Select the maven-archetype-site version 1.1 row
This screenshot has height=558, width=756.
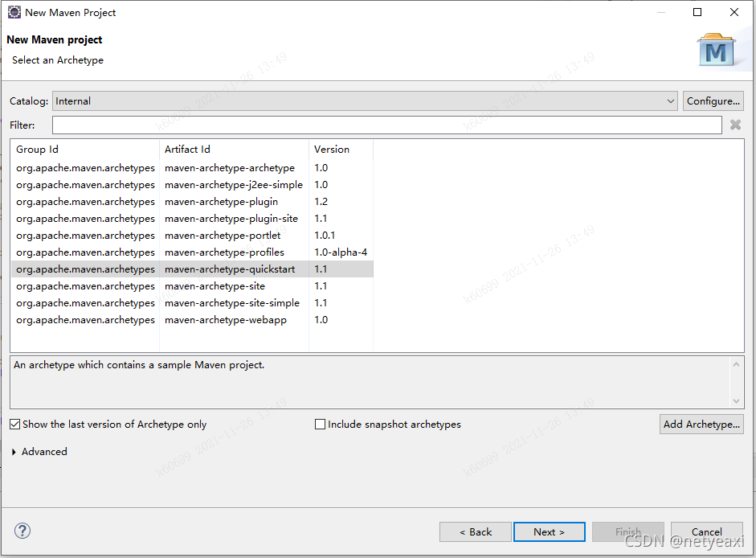click(192, 286)
